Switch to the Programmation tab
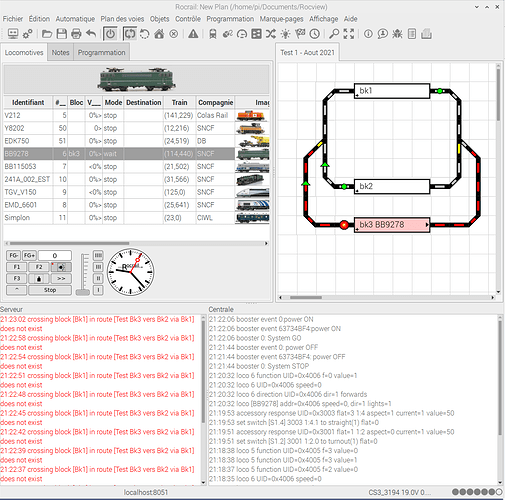The image size is (505, 500). (102, 53)
